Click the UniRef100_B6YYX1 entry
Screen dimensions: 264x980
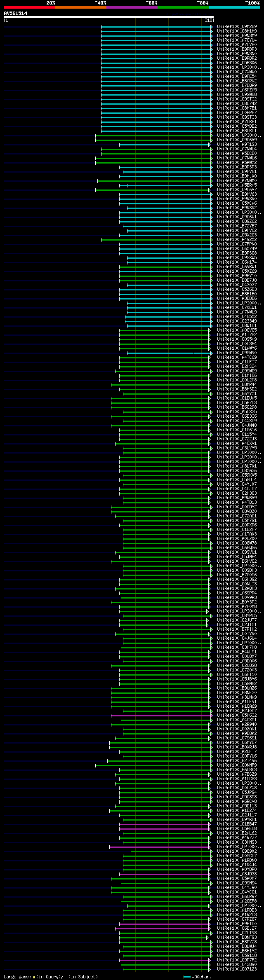237,394
